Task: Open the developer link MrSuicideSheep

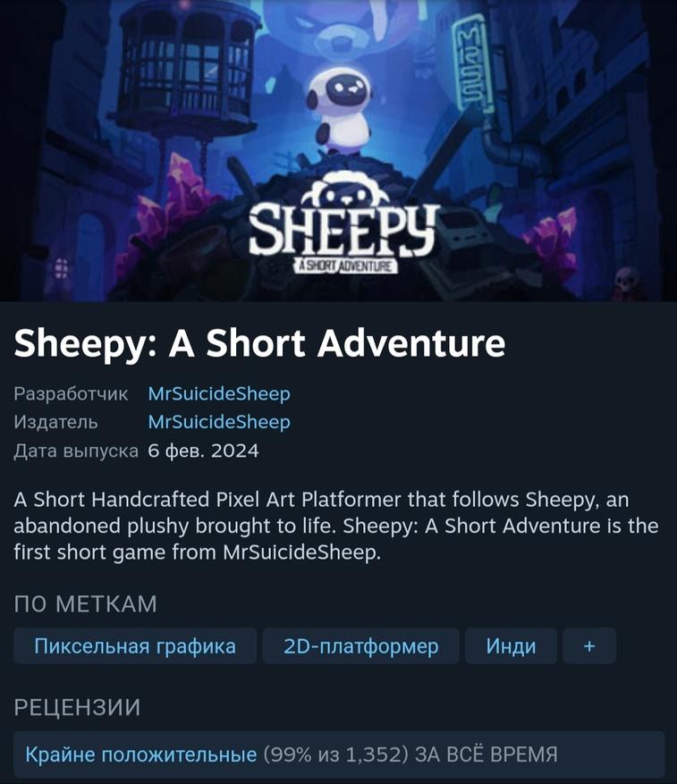Action: (219, 394)
